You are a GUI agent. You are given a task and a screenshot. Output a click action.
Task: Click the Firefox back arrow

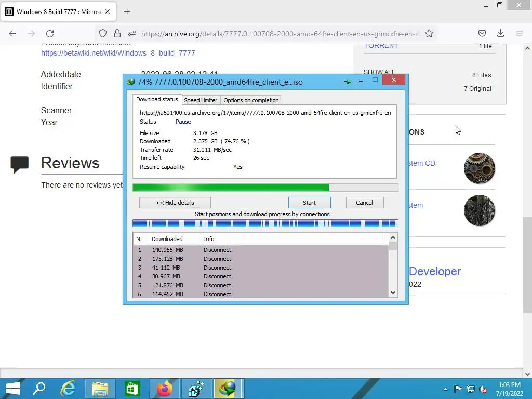(x=12, y=33)
